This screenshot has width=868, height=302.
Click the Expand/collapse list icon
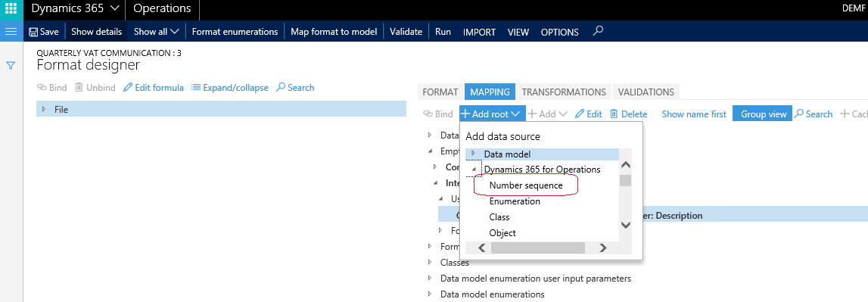click(195, 88)
